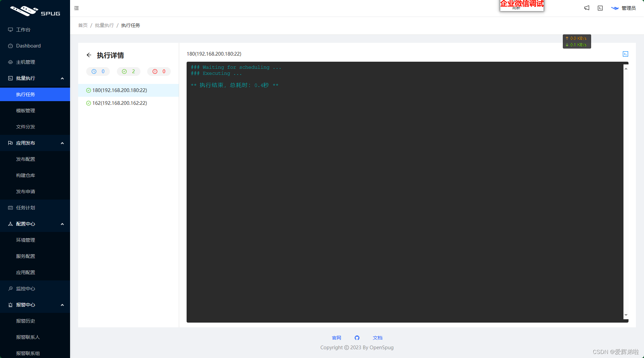Image resolution: width=644 pixels, height=358 pixels.
Task: Open the notifications megaphone icon
Action: 587,8
